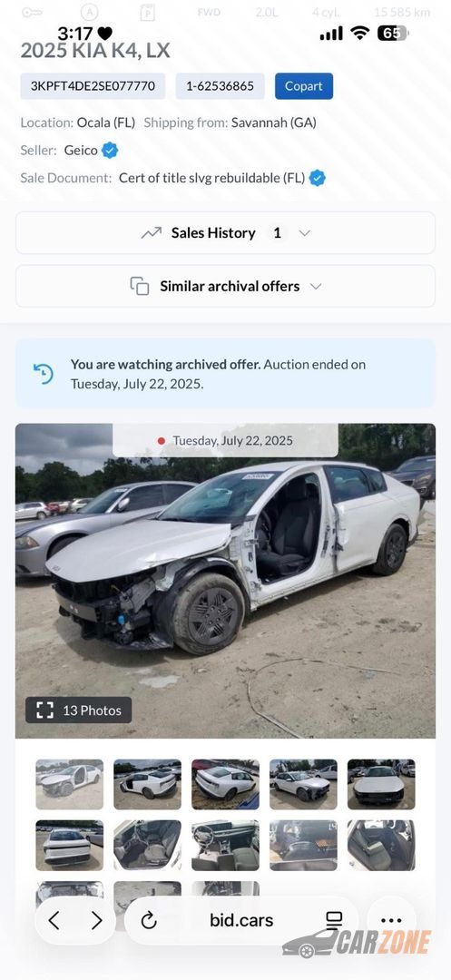Screen dimensions: 451x980
Task: Select lot number 1-62536865 tag
Action: pyautogui.click(x=220, y=86)
